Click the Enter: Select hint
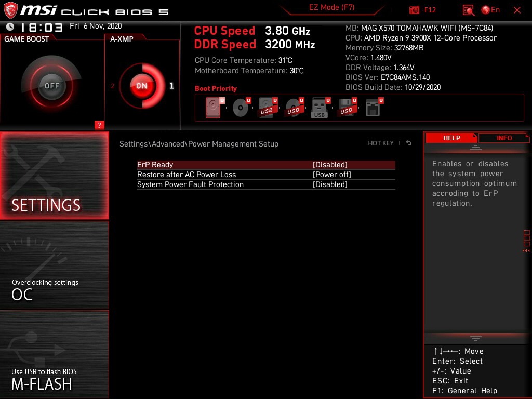Image resolution: width=532 pixels, height=399 pixels. point(457,361)
